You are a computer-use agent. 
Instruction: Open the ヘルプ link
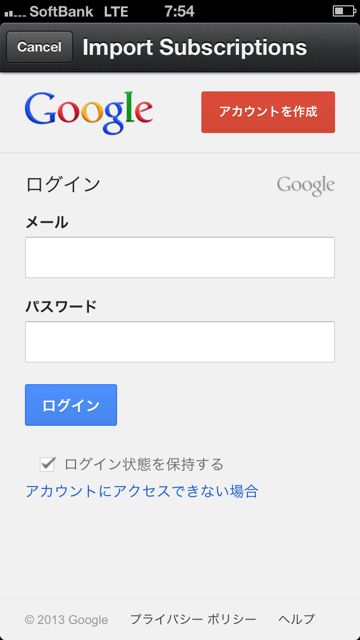296,619
